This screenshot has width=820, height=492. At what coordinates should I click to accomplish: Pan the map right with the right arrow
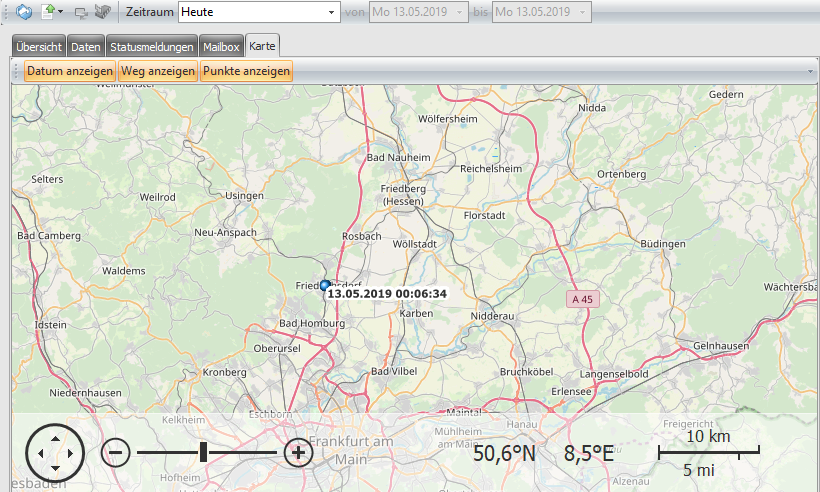coord(70,453)
